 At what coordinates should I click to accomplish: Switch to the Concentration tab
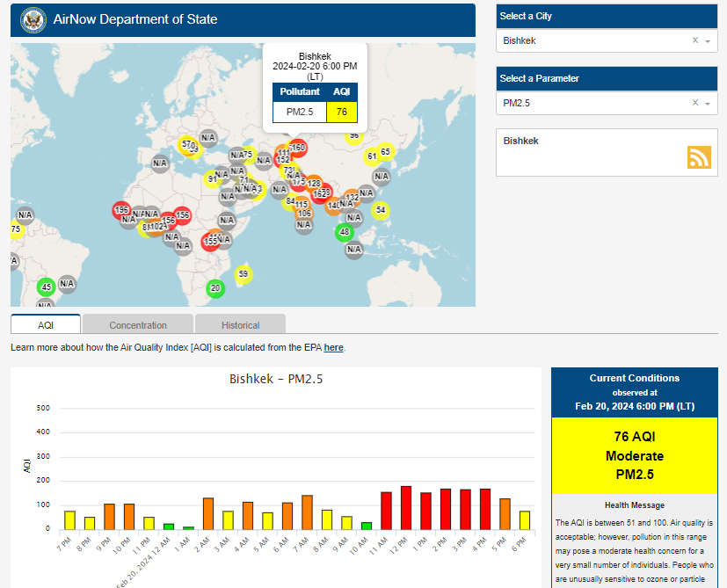138,324
